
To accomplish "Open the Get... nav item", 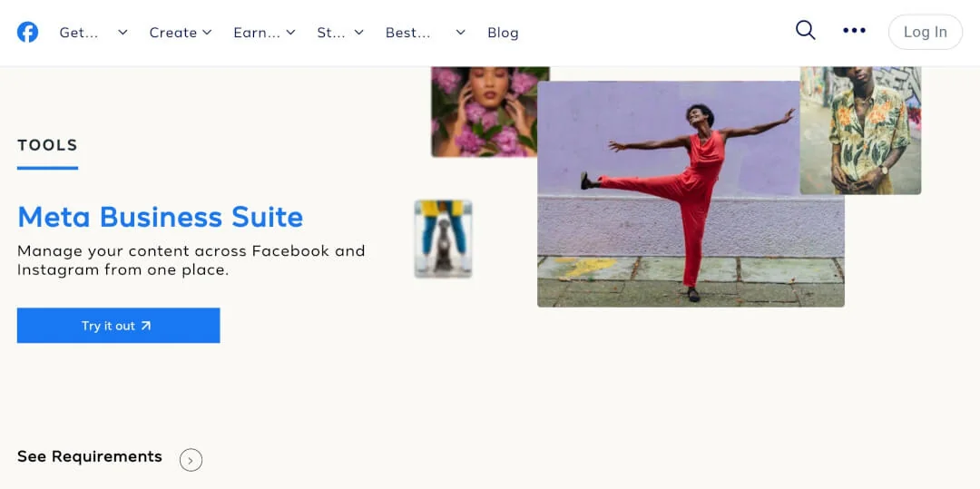I will pyautogui.click(x=79, y=33).
